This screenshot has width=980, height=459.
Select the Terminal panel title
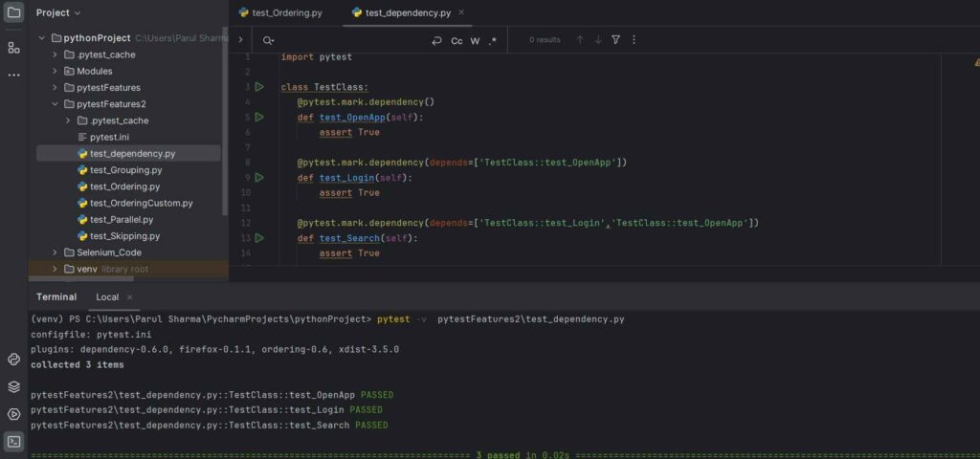tap(56, 297)
